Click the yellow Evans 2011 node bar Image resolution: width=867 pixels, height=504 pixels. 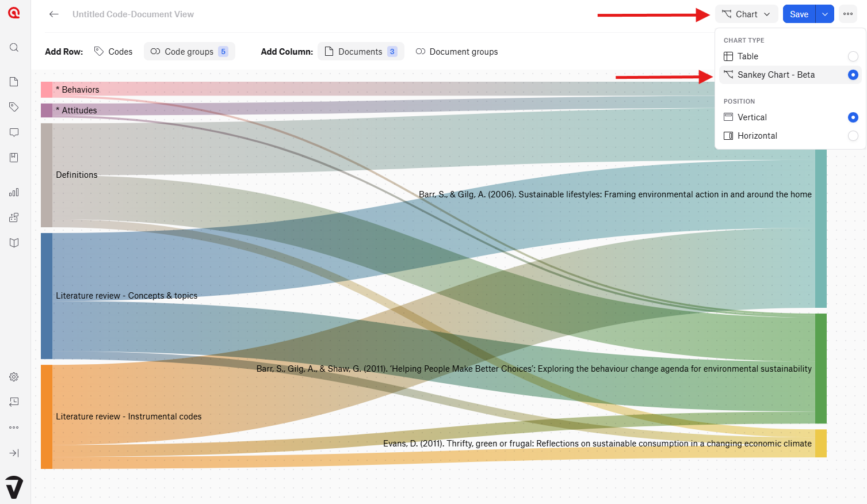(821, 443)
